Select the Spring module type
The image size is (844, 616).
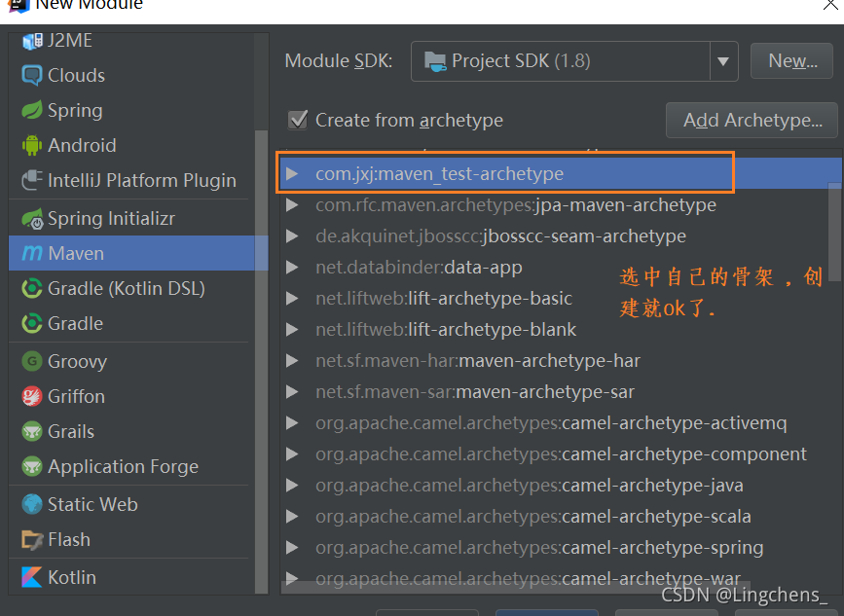tap(131, 110)
